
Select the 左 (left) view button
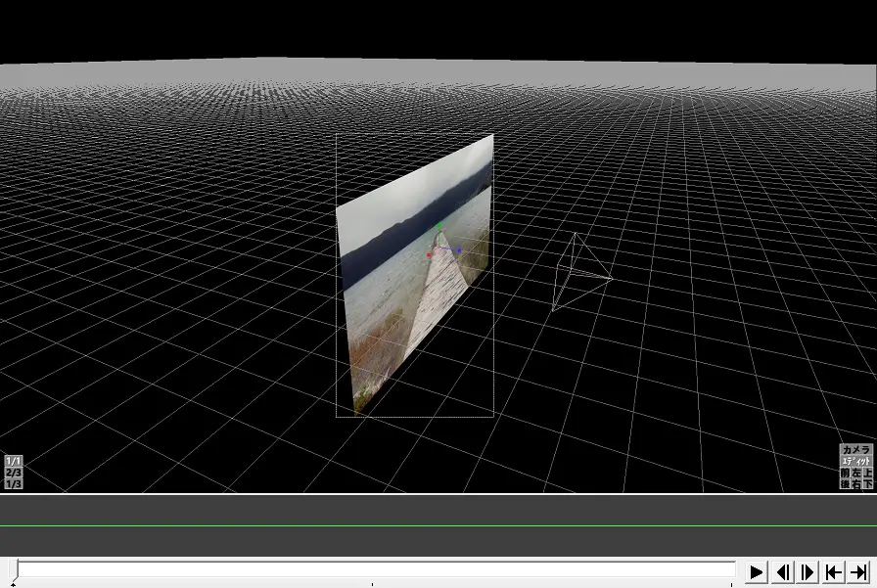click(x=856, y=474)
